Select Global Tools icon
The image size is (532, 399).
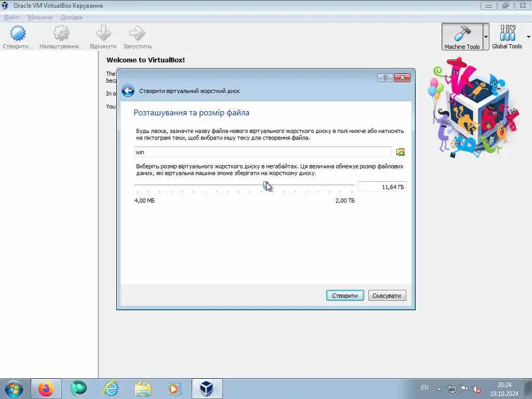(507, 37)
